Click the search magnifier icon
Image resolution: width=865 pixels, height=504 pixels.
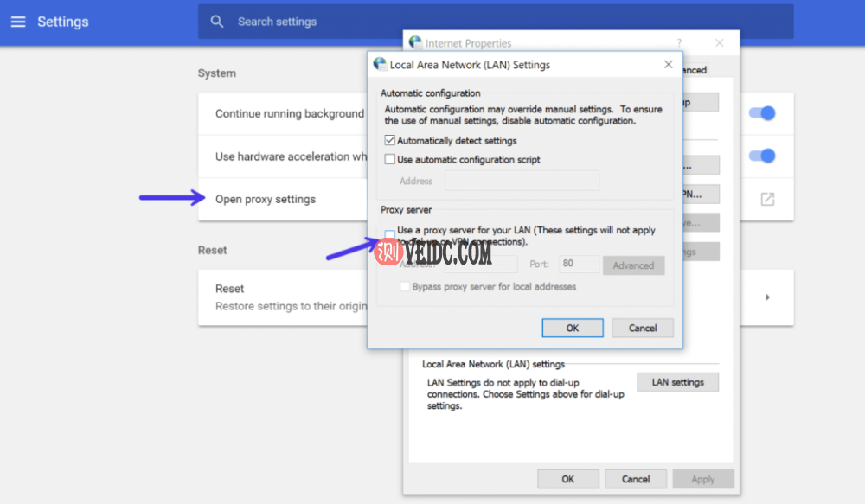(215, 21)
